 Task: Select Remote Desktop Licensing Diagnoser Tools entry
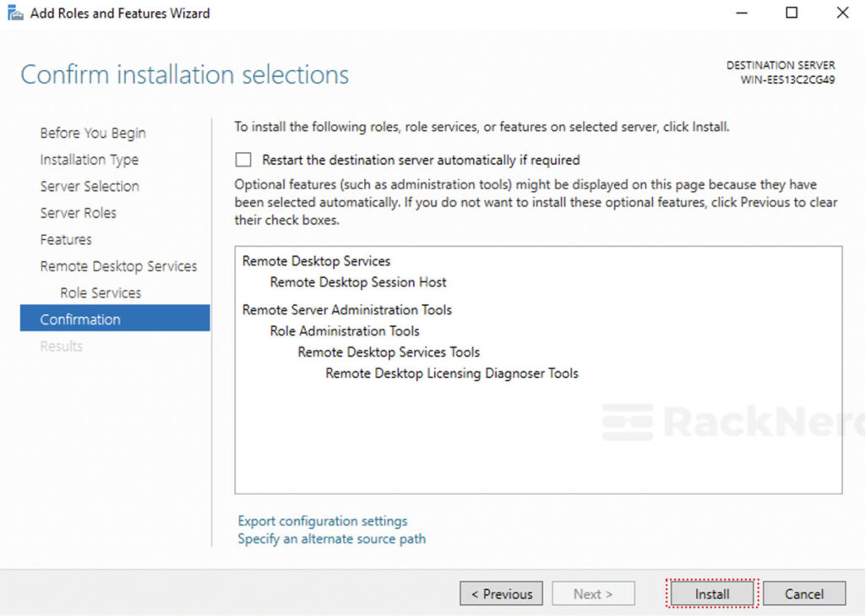[450, 373]
